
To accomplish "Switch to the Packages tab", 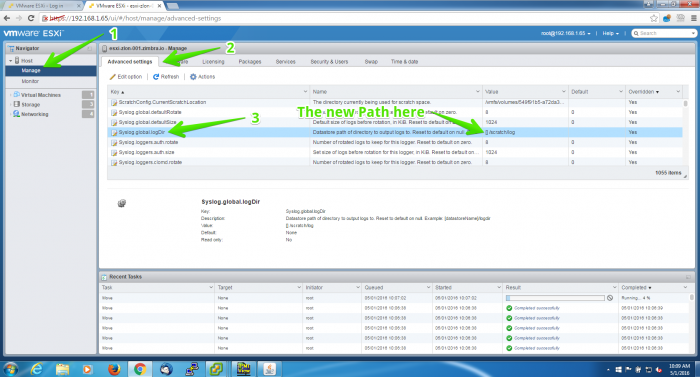I will coord(250,62).
